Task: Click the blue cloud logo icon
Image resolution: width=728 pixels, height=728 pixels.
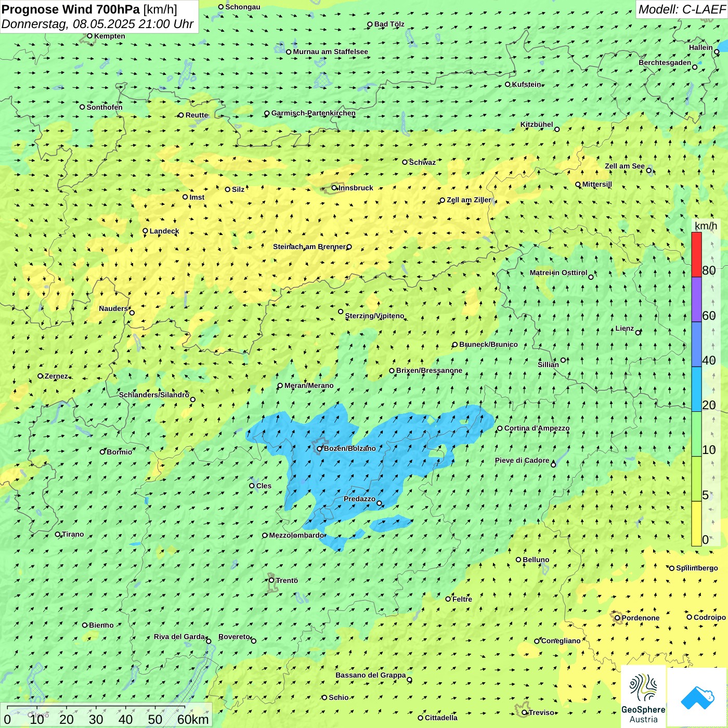Action: pos(697,697)
